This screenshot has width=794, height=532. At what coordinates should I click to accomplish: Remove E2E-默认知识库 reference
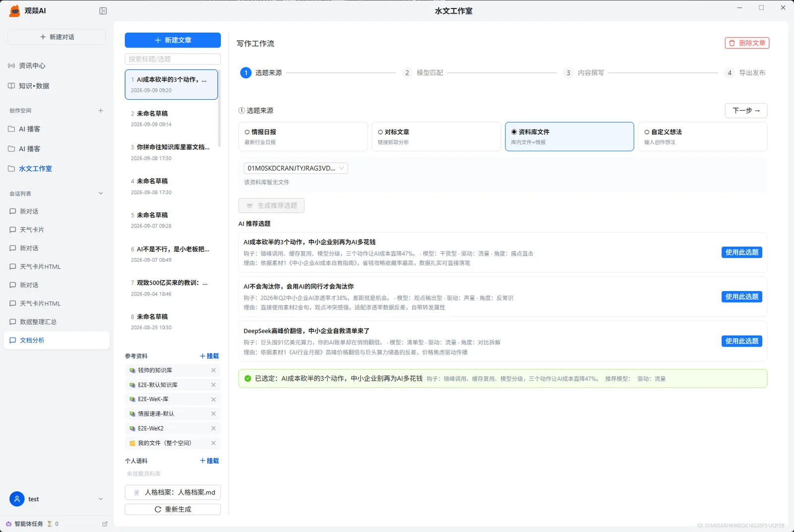pyautogui.click(x=213, y=385)
